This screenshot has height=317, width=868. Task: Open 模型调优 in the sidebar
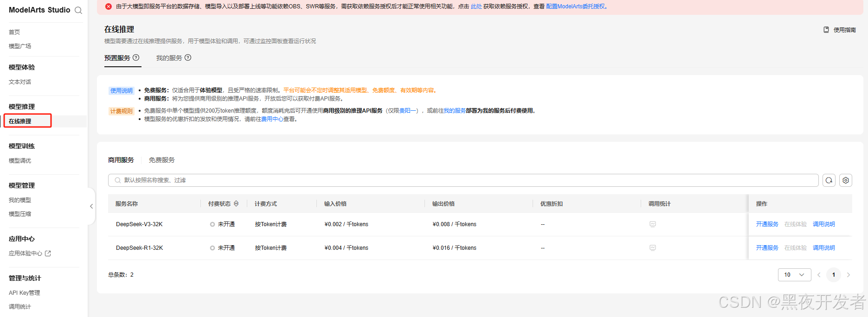coord(20,161)
